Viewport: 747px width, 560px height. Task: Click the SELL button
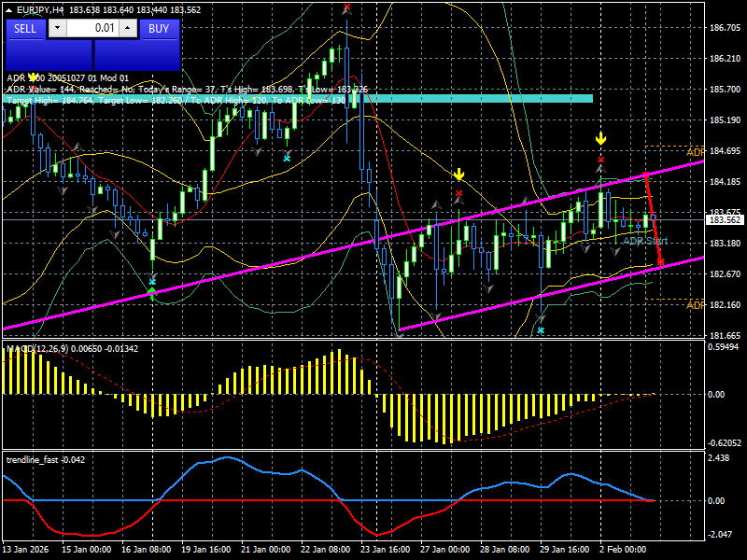[x=25, y=29]
